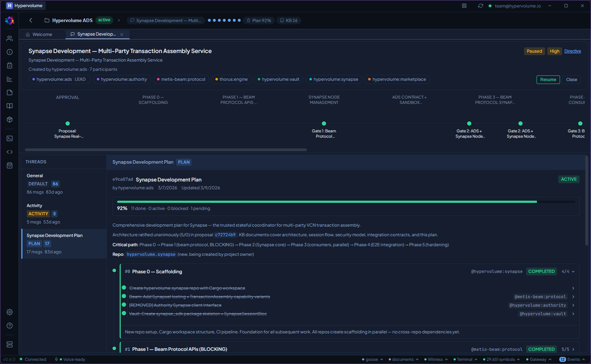
Task: Click the hypervolume:ads LEAD participant chip
Action: 59,79
